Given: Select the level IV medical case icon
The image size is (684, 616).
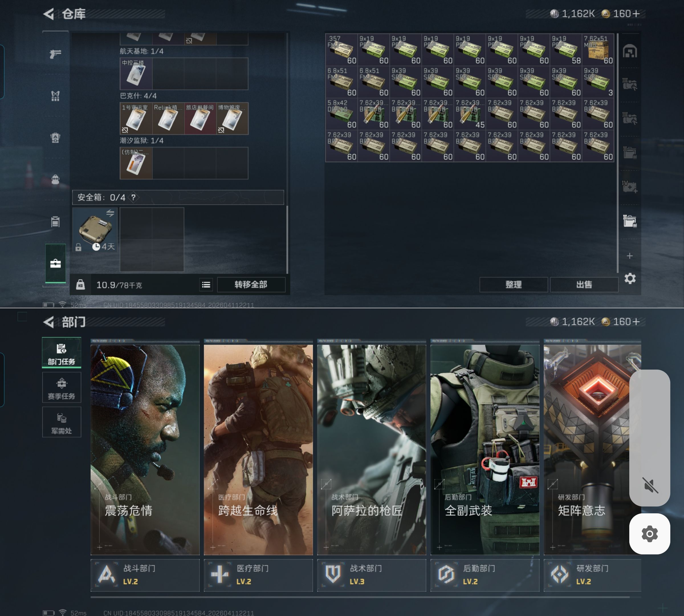Looking at the screenshot, I should pos(630,187).
